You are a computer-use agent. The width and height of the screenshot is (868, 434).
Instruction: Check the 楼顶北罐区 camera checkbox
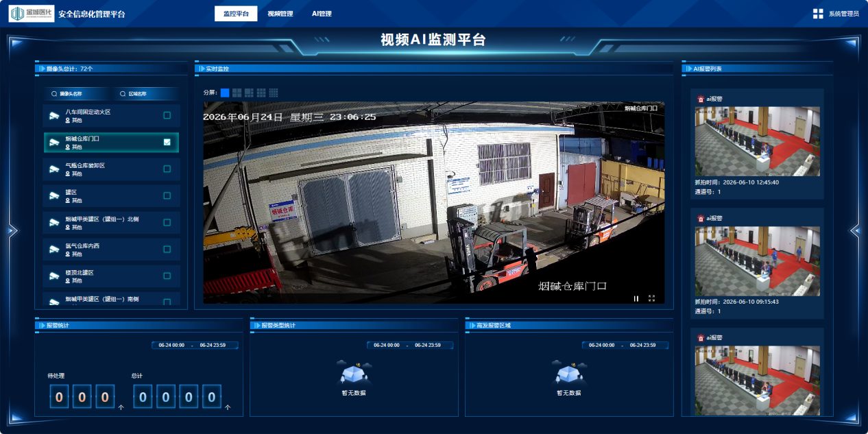(x=167, y=276)
